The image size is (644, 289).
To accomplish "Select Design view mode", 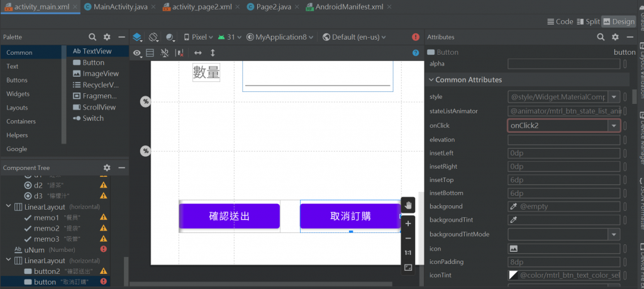I will click(619, 22).
